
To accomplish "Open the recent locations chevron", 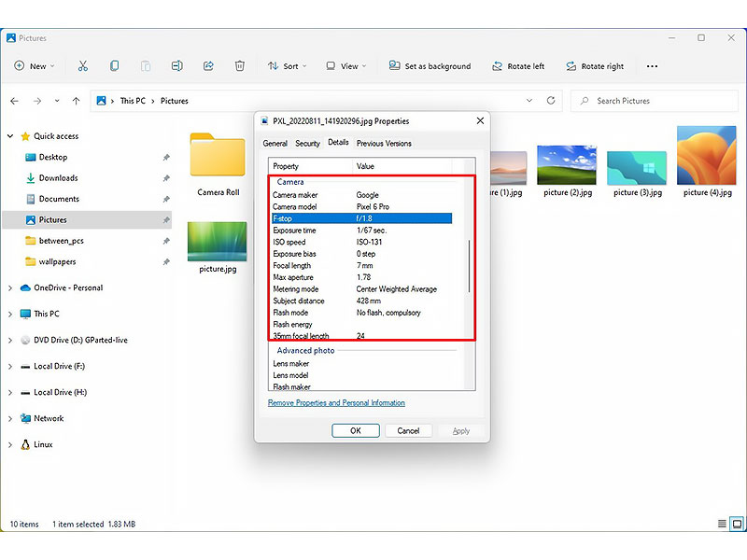I will [57, 101].
